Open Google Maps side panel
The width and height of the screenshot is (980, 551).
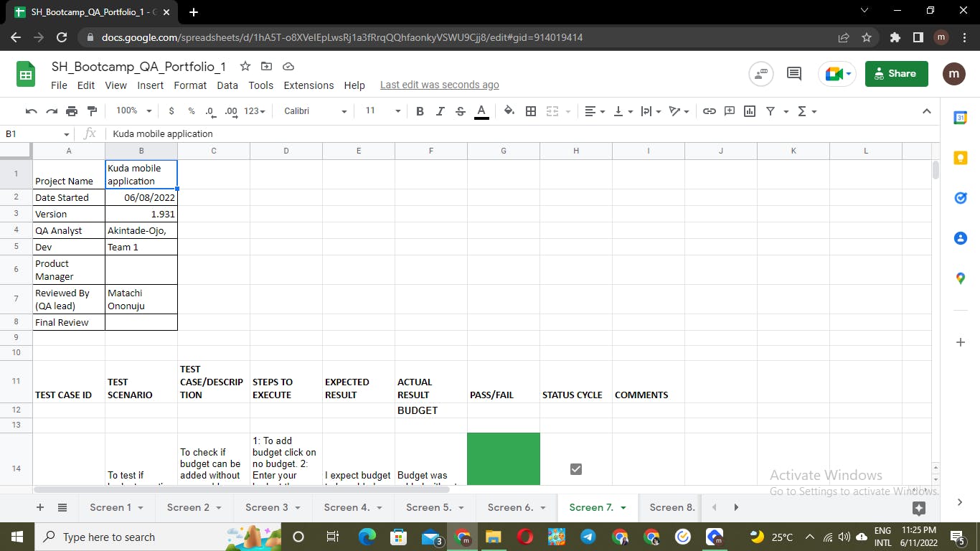point(961,278)
